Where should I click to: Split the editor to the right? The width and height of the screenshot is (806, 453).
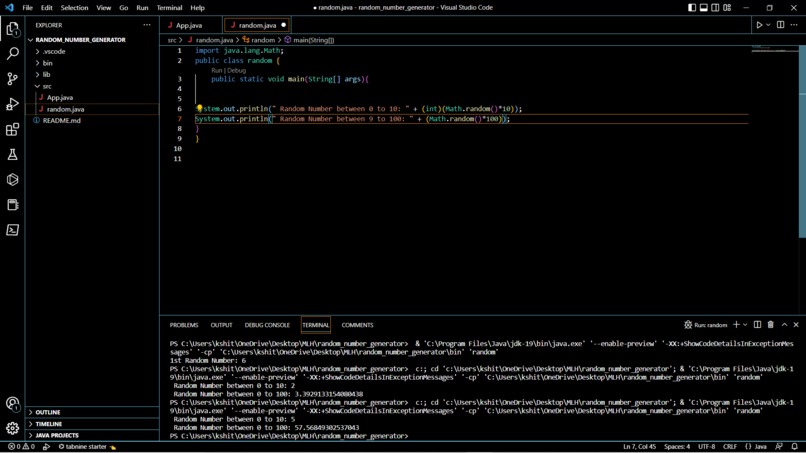coord(780,25)
